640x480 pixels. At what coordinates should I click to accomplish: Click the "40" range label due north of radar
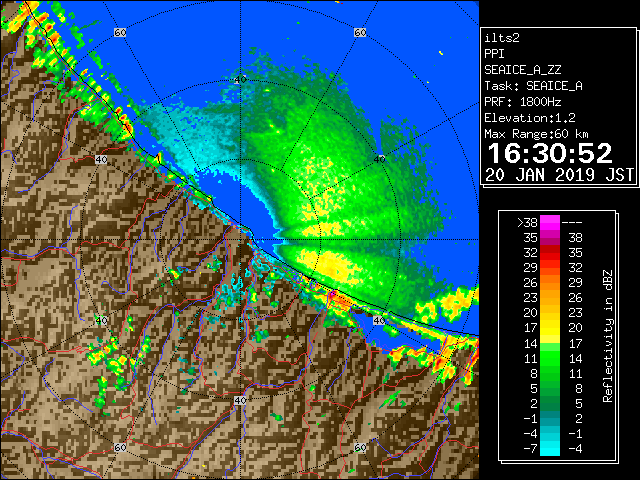[240, 80]
